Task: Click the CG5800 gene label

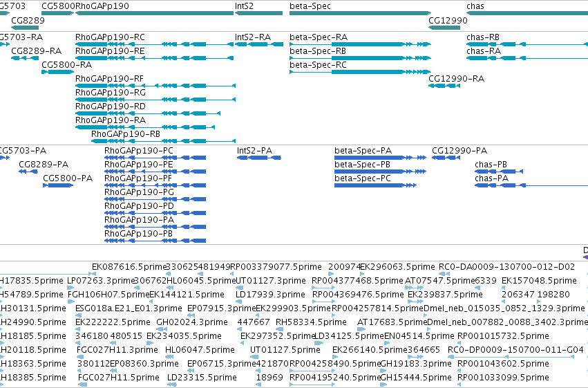Action: tap(59, 6)
